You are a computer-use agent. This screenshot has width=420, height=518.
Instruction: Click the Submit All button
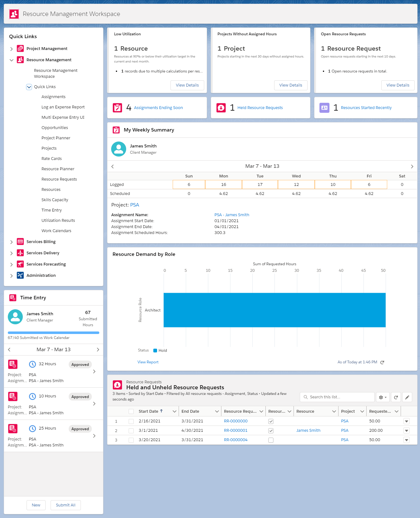66,505
